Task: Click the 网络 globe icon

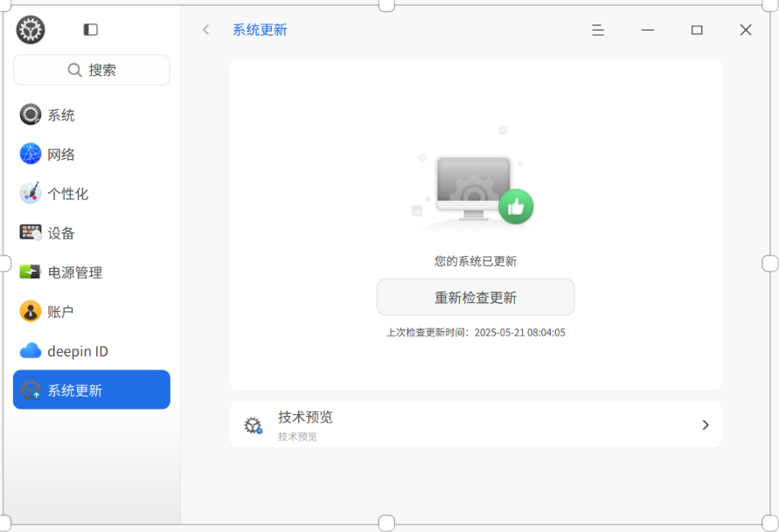Action: click(31, 154)
